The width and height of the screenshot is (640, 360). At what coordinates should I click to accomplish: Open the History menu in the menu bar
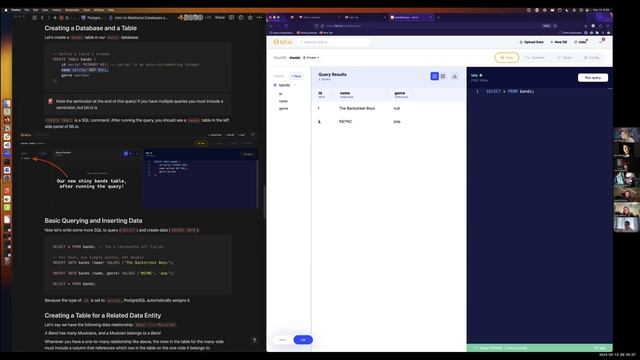click(56, 10)
